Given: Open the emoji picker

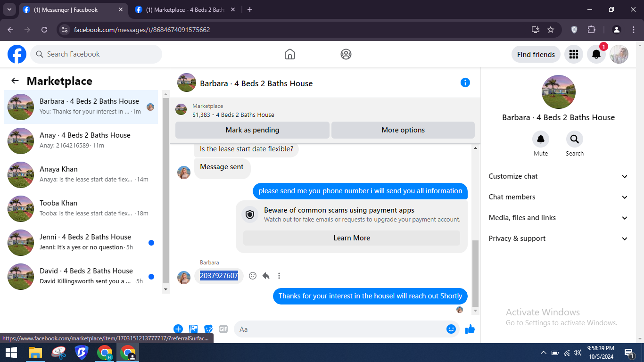Looking at the screenshot, I should click(451, 329).
